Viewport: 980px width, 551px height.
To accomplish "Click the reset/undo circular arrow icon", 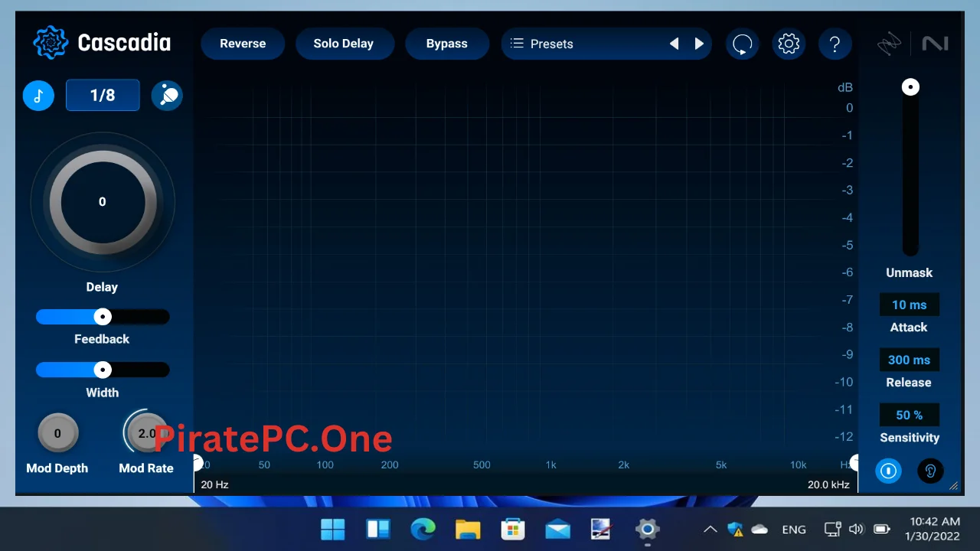I will (743, 44).
